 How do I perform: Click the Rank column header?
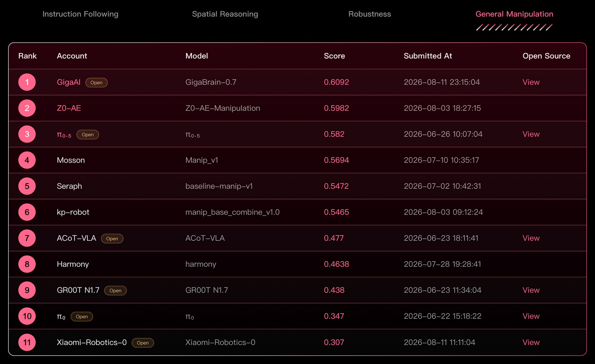click(27, 56)
